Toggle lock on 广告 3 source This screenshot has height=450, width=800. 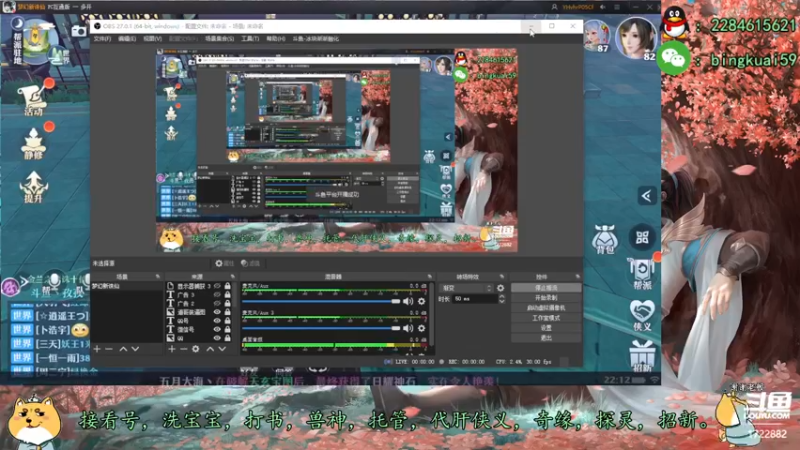tap(228, 295)
